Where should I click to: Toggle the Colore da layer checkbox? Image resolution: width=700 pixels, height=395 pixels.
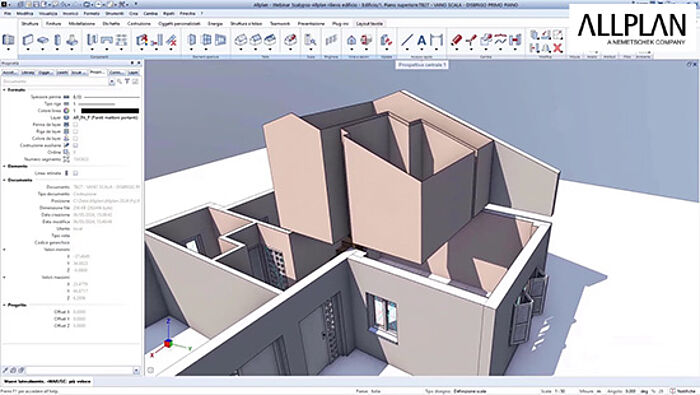[x=75, y=138]
